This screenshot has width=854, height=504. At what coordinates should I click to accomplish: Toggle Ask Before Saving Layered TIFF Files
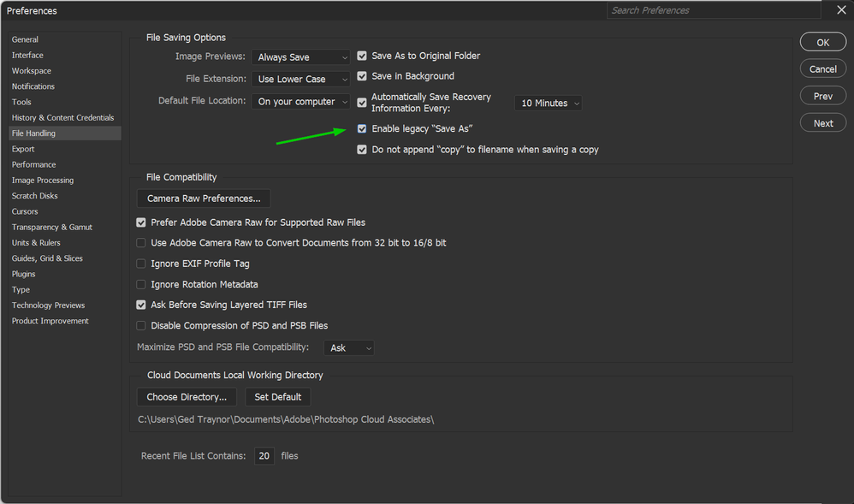pos(141,305)
